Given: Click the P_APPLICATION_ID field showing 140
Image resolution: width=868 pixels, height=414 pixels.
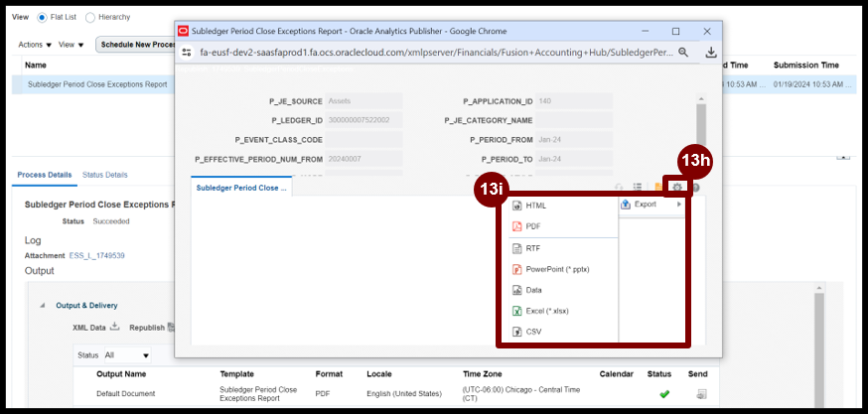Looking at the screenshot, I should coord(574,101).
